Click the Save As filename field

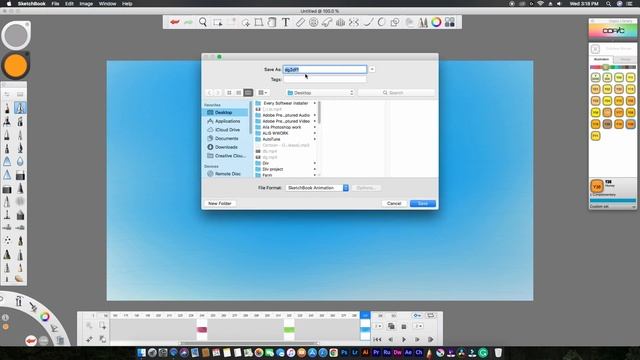(325, 69)
